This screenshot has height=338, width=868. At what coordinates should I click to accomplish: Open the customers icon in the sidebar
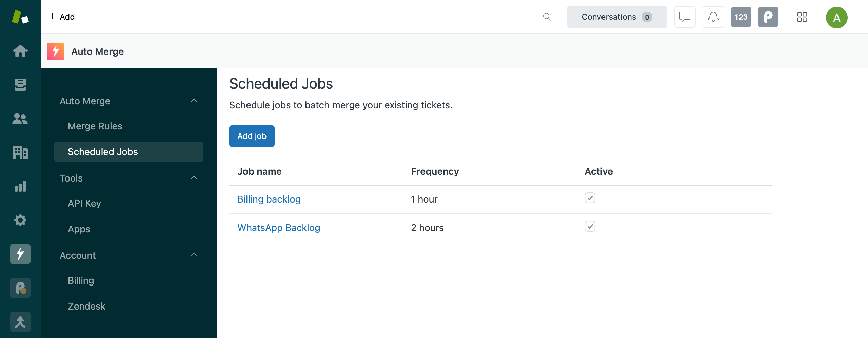20,119
